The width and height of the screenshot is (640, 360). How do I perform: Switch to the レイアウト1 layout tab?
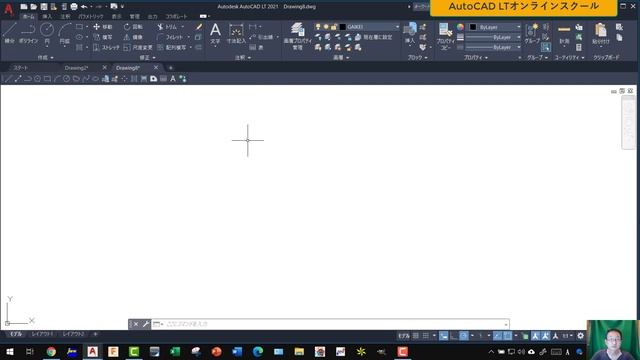click(x=42, y=334)
